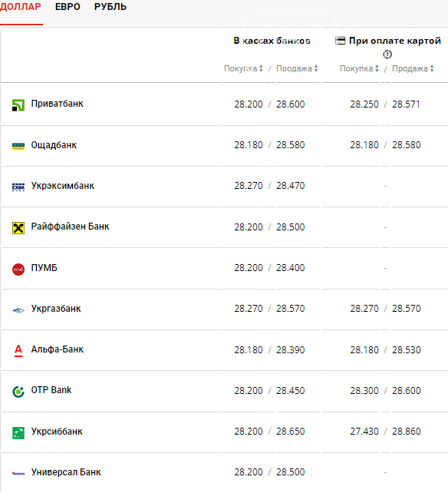Click the Ощадбанк logo icon
Screen dimensions: 448x493
(x=18, y=146)
